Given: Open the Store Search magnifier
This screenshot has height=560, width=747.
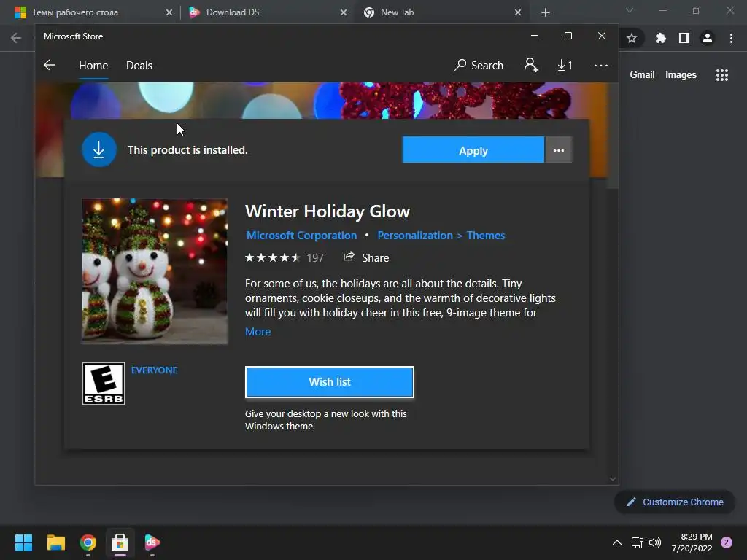Looking at the screenshot, I should point(479,65).
